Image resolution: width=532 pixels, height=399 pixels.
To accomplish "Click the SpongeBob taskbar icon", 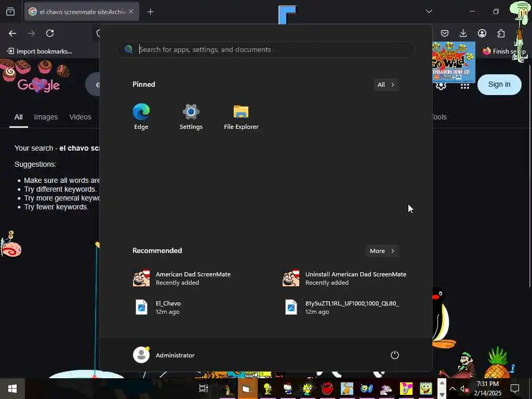I will tap(425, 389).
